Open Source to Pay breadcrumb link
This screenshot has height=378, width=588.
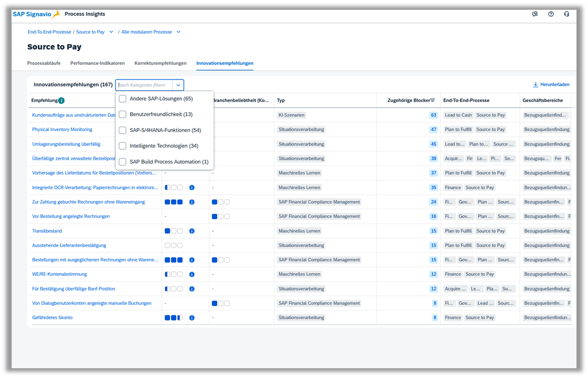coord(90,32)
